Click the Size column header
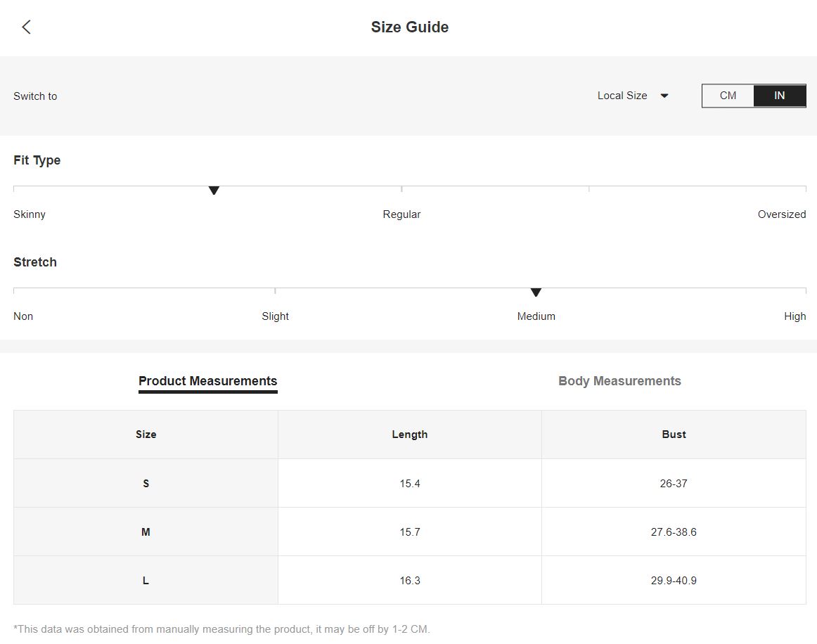The width and height of the screenshot is (817, 644). [x=146, y=434]
